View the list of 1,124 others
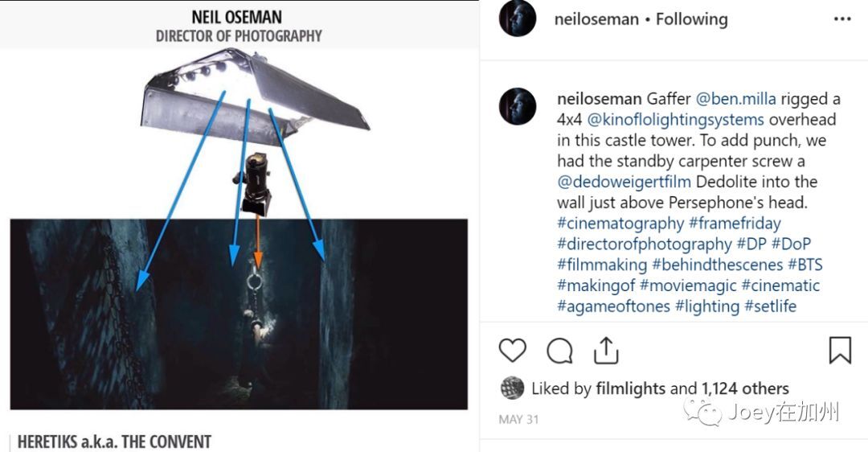Image resolution: width=868 pixels, height=452 pixels. click(744, 388)
